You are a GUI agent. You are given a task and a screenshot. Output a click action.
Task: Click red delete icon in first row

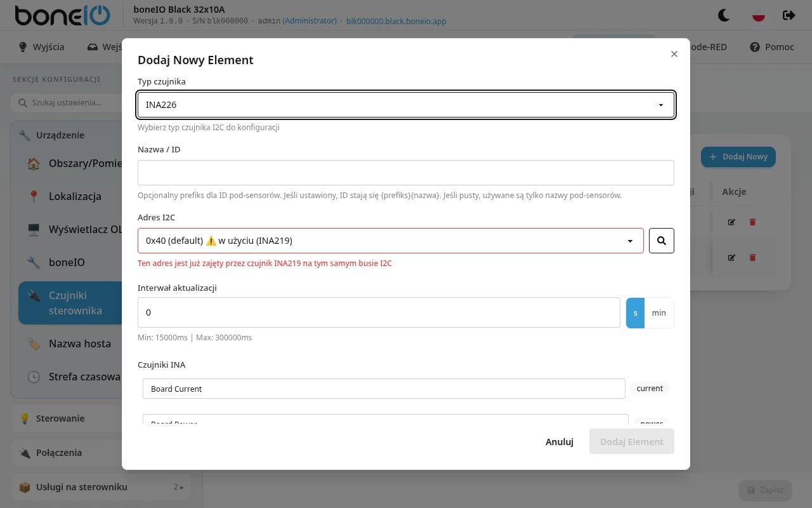753,222
